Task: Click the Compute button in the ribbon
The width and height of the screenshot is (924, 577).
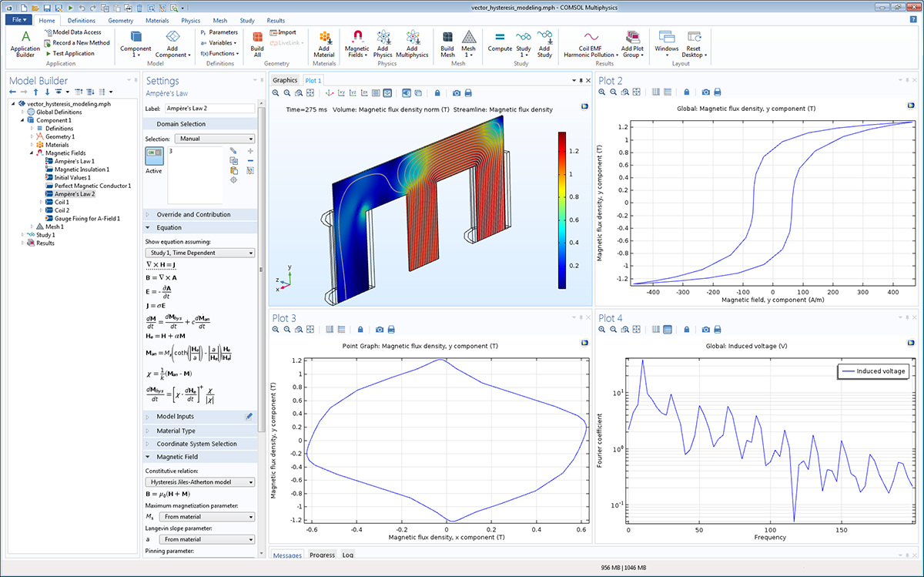Action: (500, 42)
